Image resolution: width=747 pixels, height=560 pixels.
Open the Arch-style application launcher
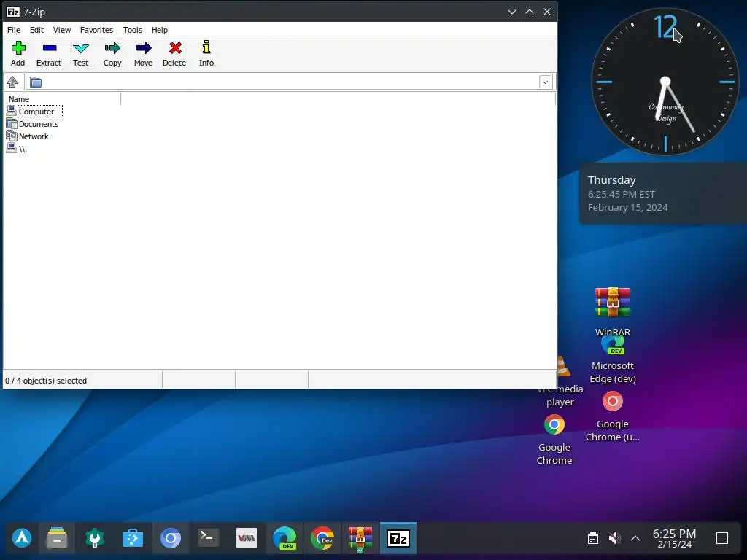(x=22, y=538)
